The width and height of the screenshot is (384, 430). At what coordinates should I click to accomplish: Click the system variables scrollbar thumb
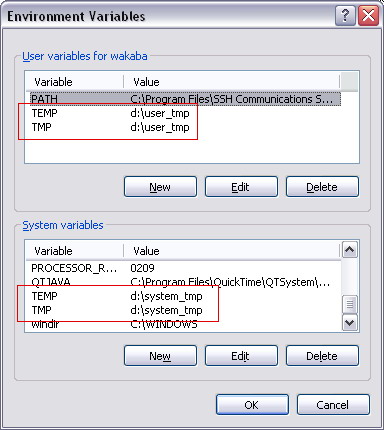click(x=350, y=304)
